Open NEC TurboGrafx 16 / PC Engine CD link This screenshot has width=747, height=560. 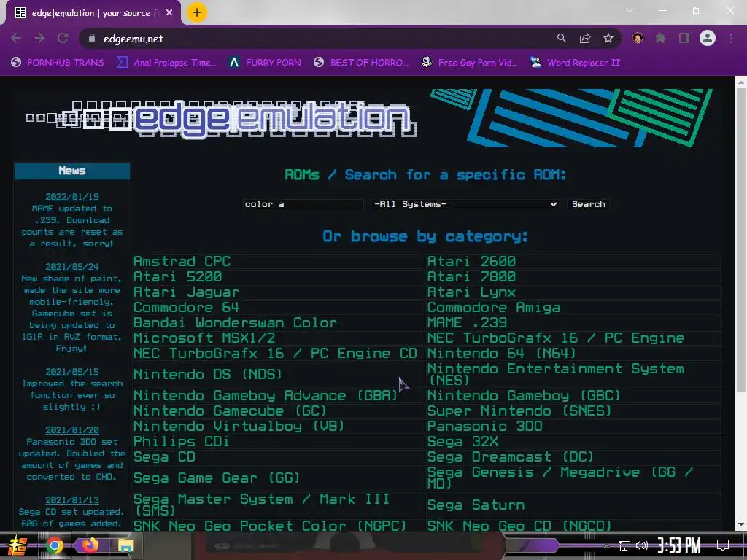pos(275,353)
